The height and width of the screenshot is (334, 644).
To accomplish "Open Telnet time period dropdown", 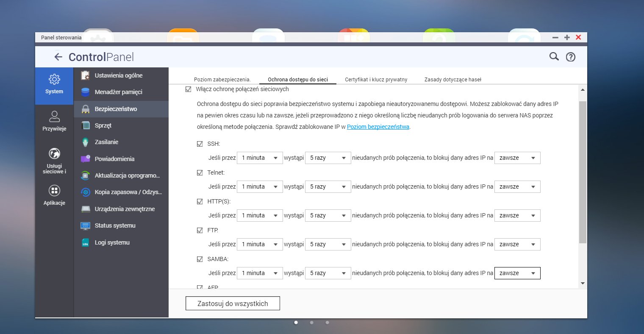I will tap(260, 186).
